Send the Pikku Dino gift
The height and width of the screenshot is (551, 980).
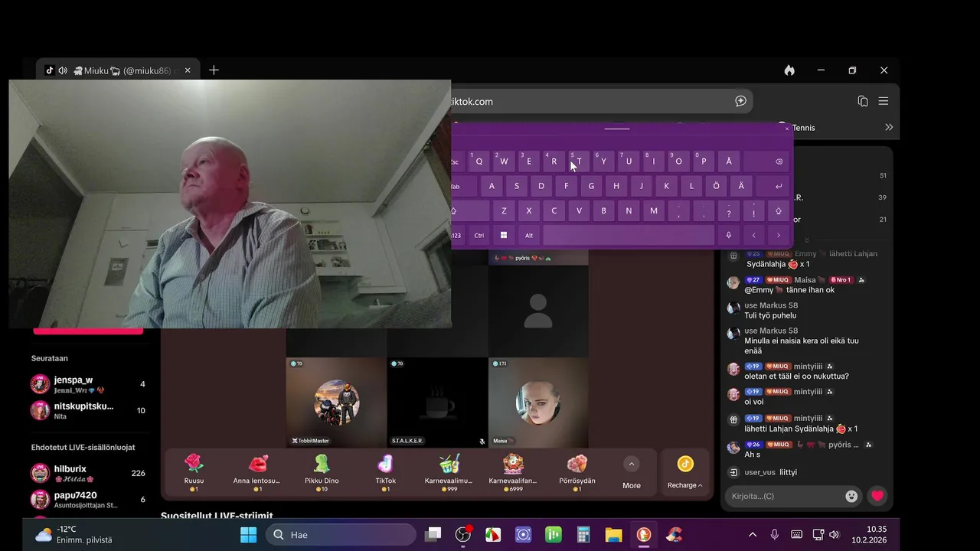(322, 472)
